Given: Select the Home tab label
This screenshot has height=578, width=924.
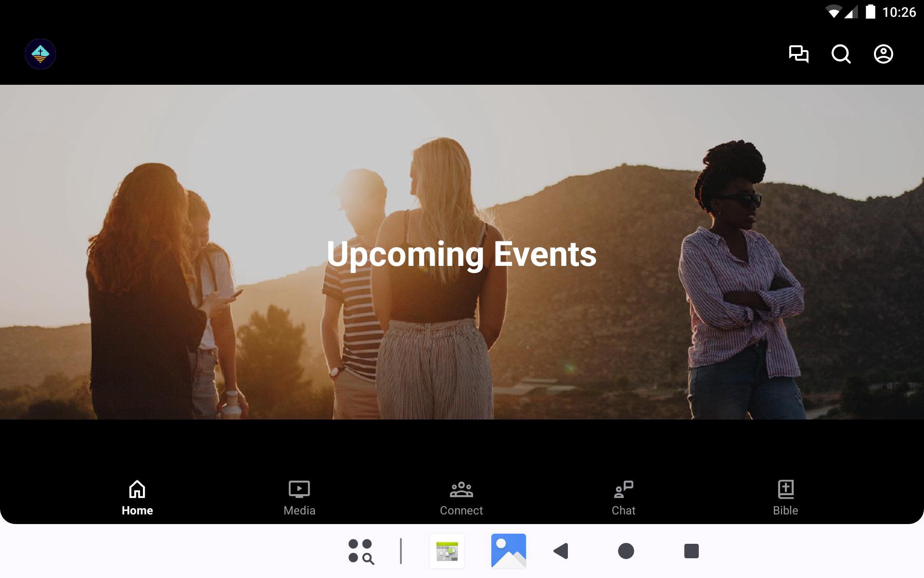Looking at the screenshot, I should point(137,511).
